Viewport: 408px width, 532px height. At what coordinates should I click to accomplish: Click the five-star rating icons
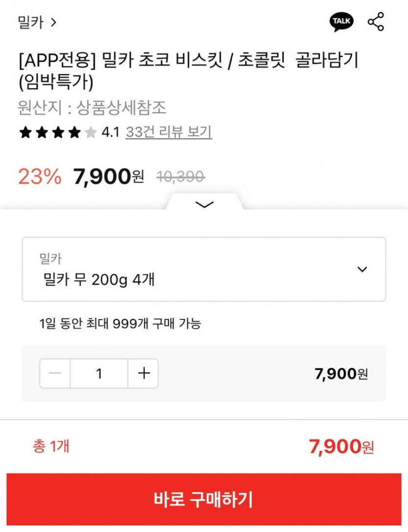click(x=58, y=132)
